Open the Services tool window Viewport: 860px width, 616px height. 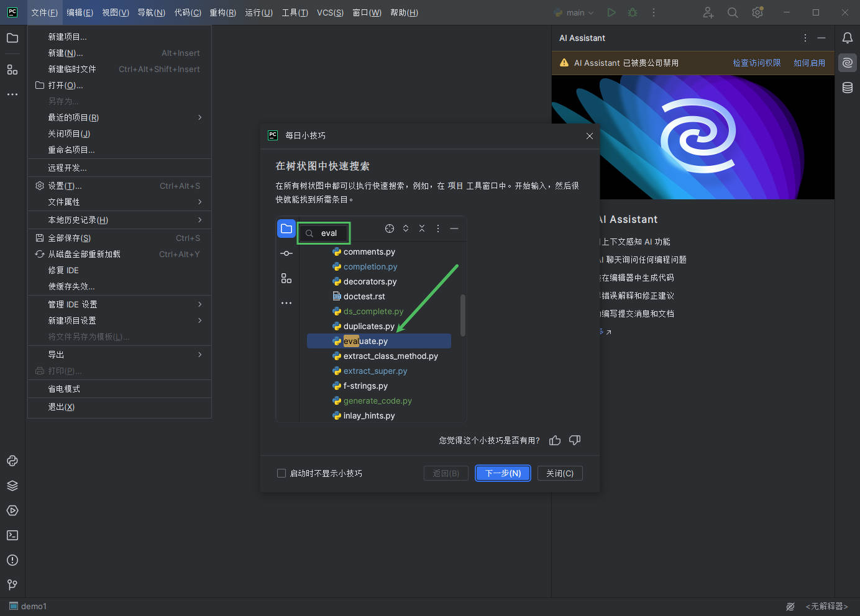(x=12, y=510)
